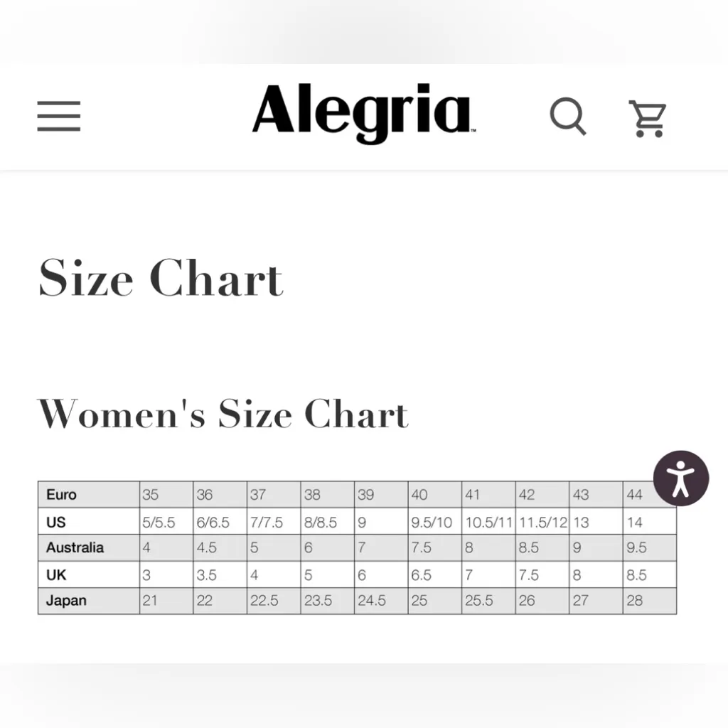Open the accessibility options widget
The width and height of the screenshot is (728, 728).
pyautogui.click(x=680, y=478)
